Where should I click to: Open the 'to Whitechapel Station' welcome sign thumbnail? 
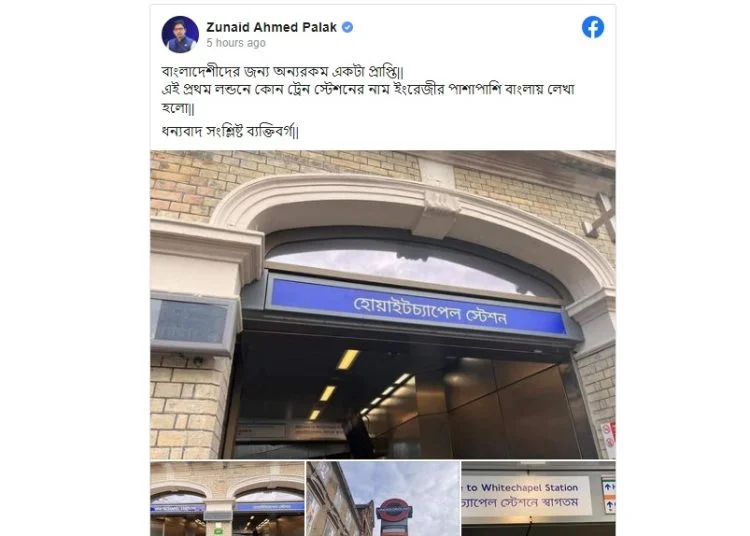coord(539,499)
